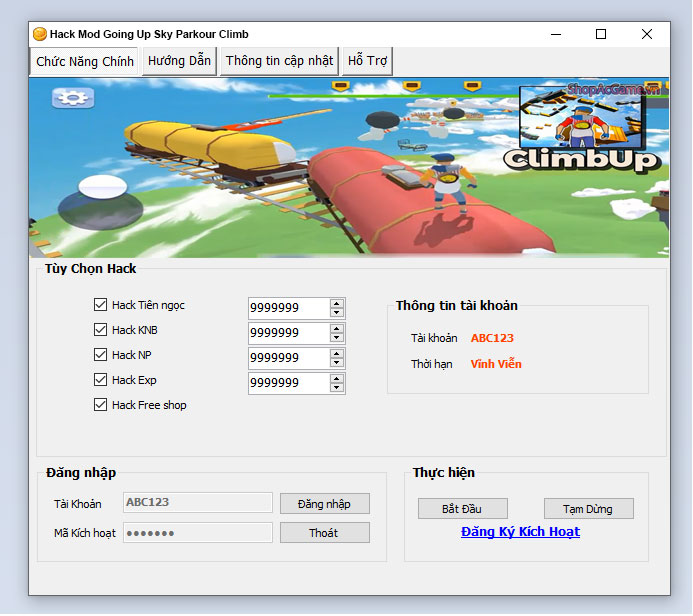The width and height of the screenshot is (693, 616).
Task: Close the Hack Mod window
Action: [647, 34]
